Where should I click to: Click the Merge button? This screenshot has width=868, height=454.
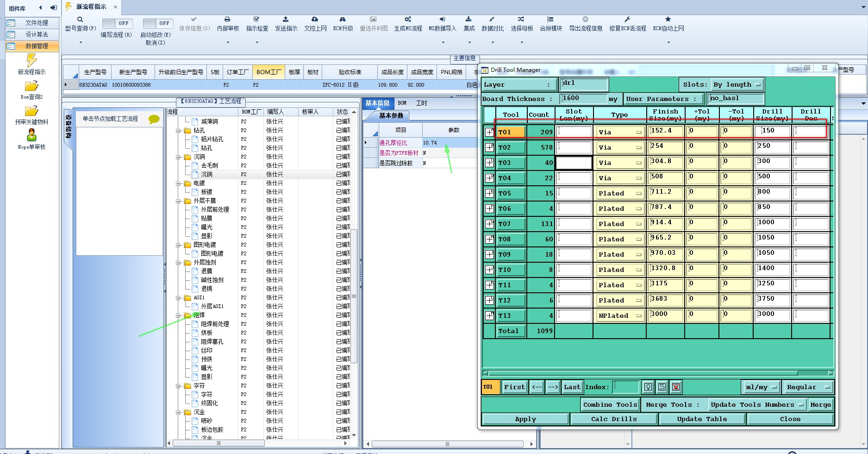tap(820, 404)
